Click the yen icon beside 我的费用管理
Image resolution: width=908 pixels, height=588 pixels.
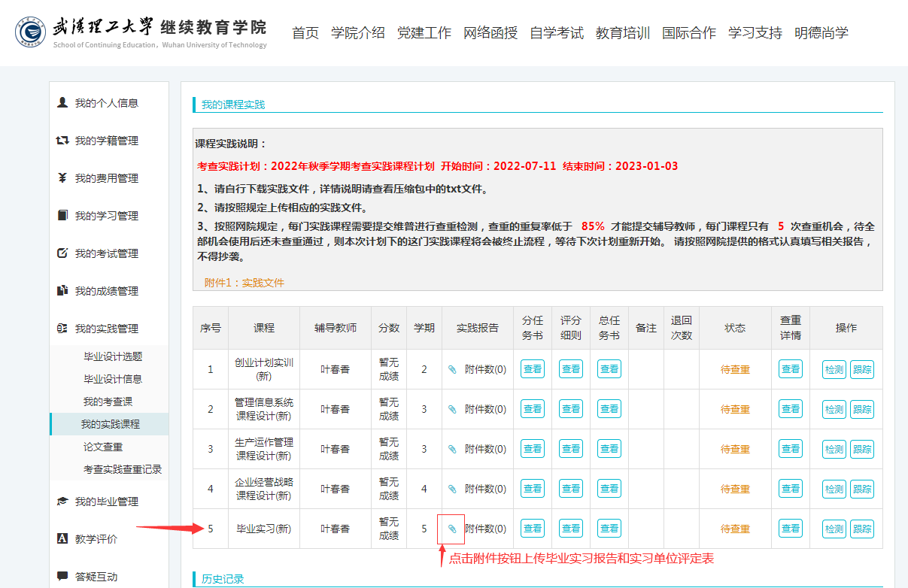(62, 178)
